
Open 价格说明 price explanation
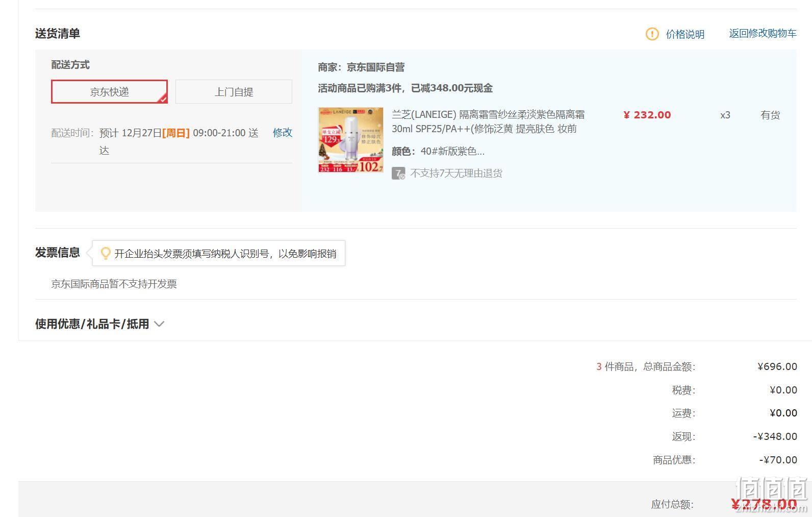685,34
